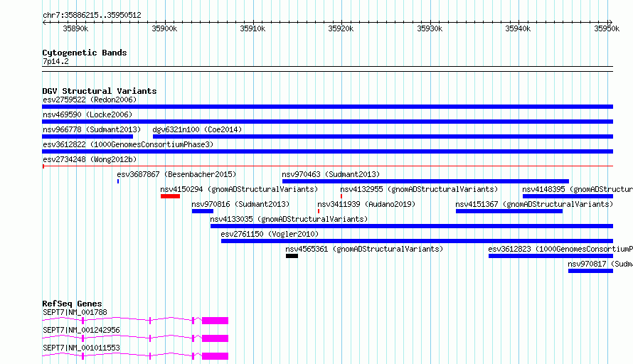Screen dimensions: 633x364
Task: Select nsv4132955 (gnomADStructuralVariants) label
Action: (x=419, y=189)
